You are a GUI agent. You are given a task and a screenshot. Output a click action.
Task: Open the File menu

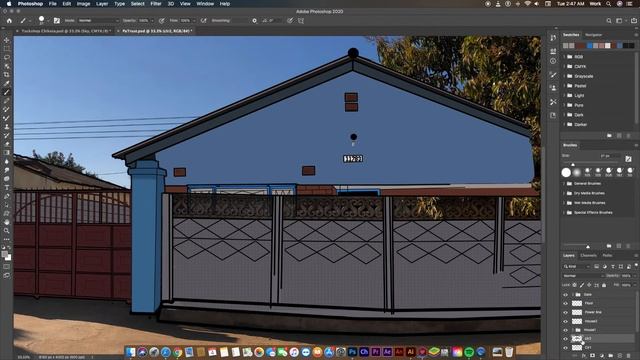click(53, 4)
